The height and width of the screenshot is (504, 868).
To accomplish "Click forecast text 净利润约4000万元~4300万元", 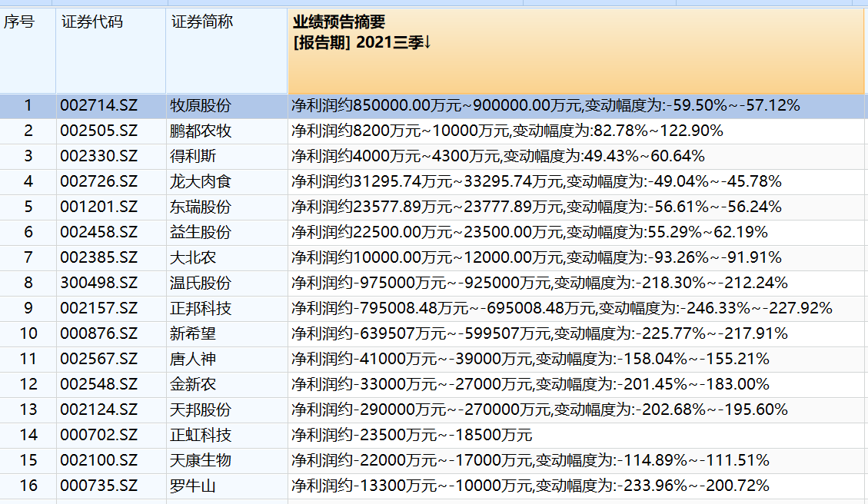I will coord(395,156).
